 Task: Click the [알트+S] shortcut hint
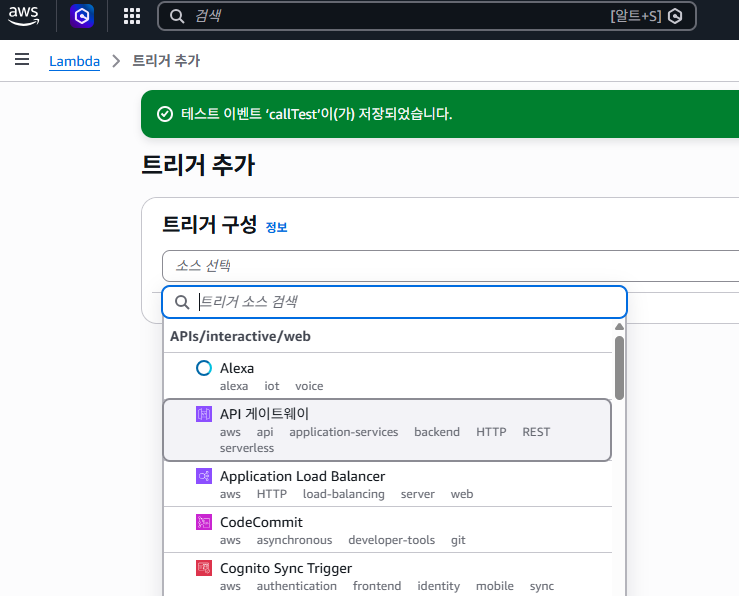[636, 16]
